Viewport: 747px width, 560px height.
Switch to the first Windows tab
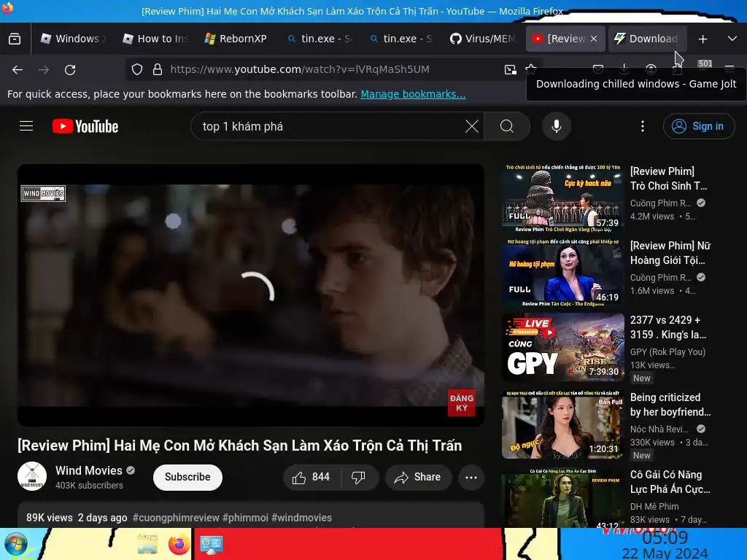coord(74,39)
